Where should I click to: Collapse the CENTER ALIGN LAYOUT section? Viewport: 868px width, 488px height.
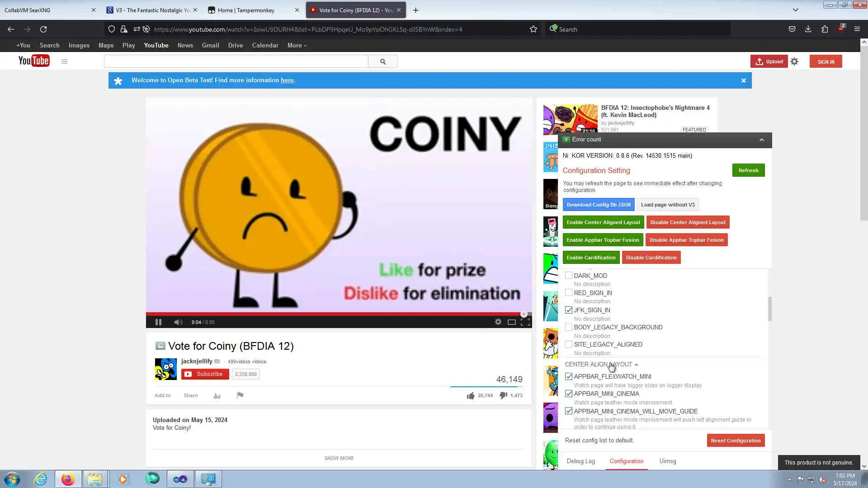(636, 364)
